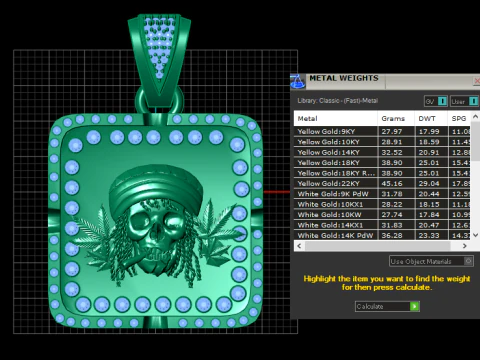Select the White Gold:9K PdW row

point(382,194)
